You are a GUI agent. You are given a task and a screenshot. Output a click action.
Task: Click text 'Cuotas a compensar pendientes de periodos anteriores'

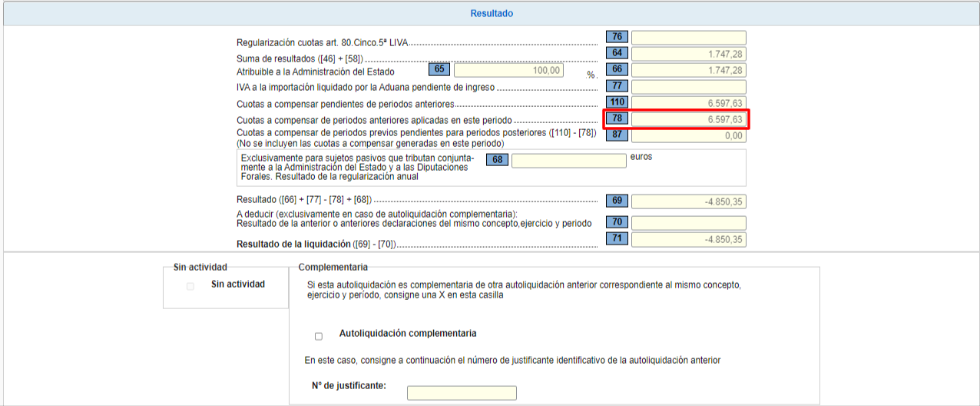(x=346, y=104)
